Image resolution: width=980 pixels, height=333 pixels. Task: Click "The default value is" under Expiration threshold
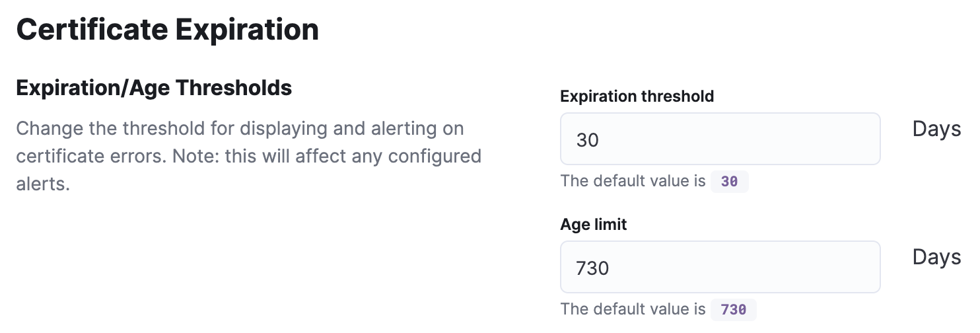pyautogui.click(x=633, y=181)
